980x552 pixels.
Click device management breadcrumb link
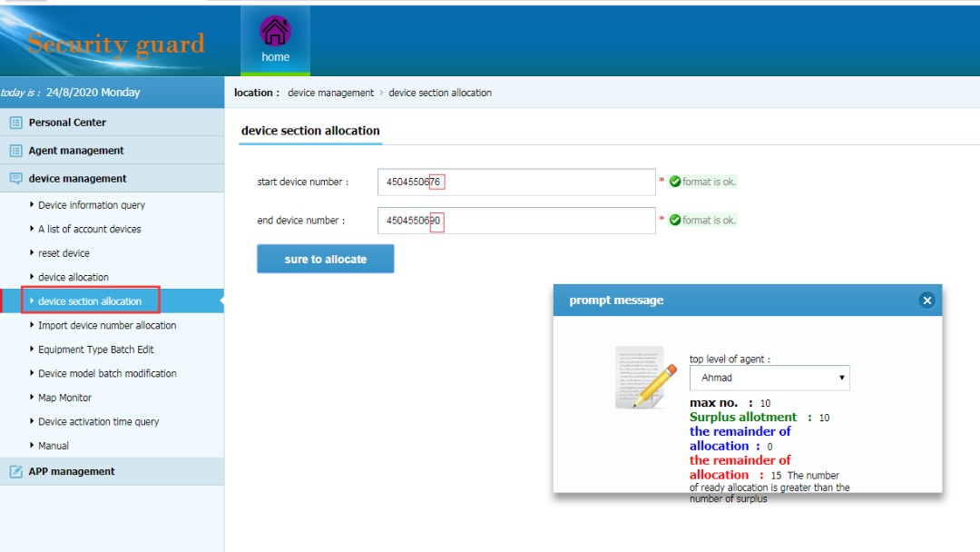coord(330,93)
